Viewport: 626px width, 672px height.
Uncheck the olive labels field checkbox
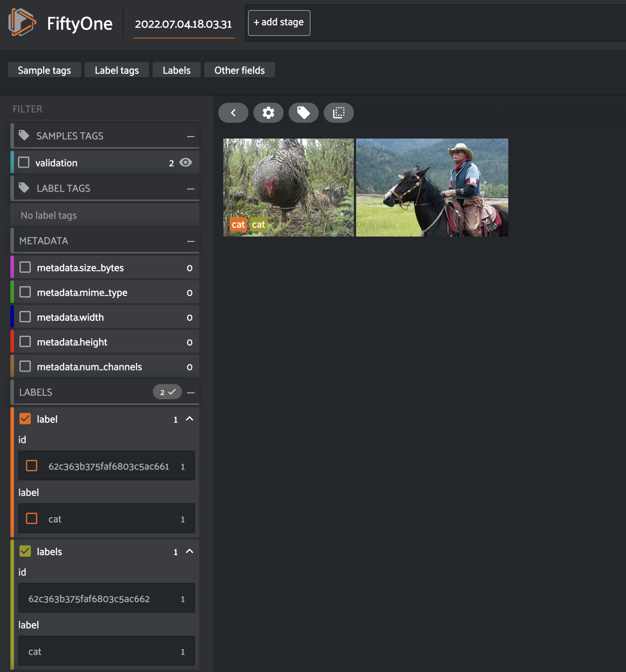tap(25, 551)
